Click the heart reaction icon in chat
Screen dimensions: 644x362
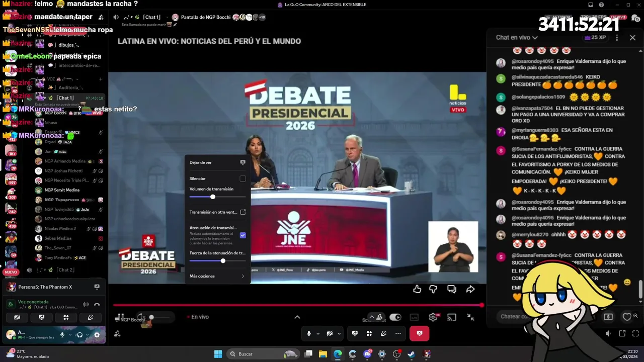pos(627,317)
